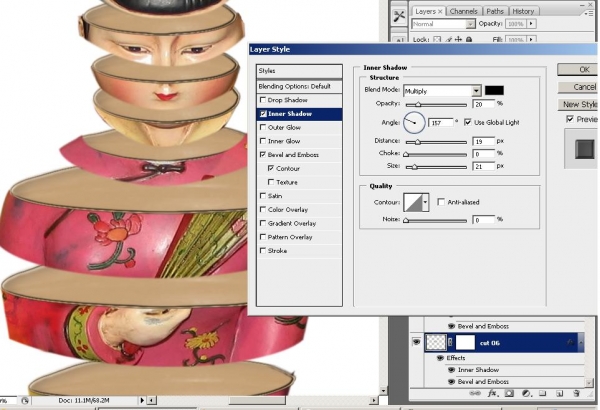Select the Layers tab
The width and height of the screenshot is (600, 410).
pos(426,11)
